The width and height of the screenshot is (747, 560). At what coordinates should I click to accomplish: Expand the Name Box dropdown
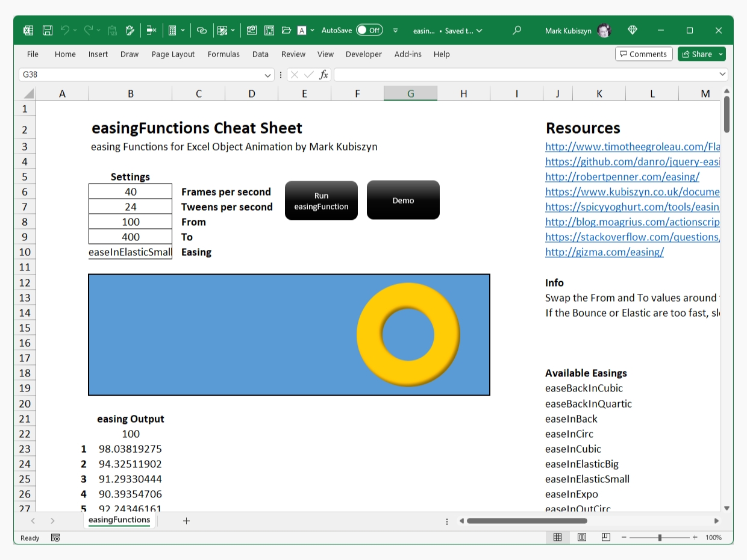(x=267, y=75)
